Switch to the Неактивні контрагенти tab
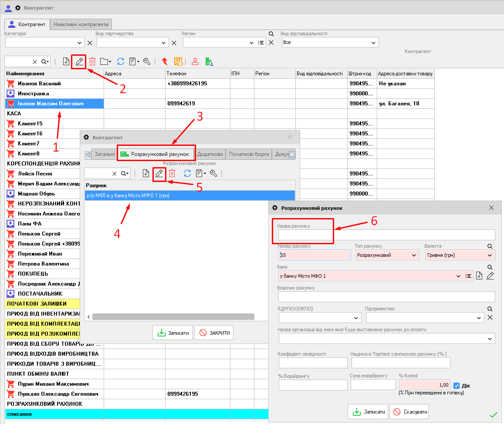The image size is (504, 424). [x=81, y=24]
